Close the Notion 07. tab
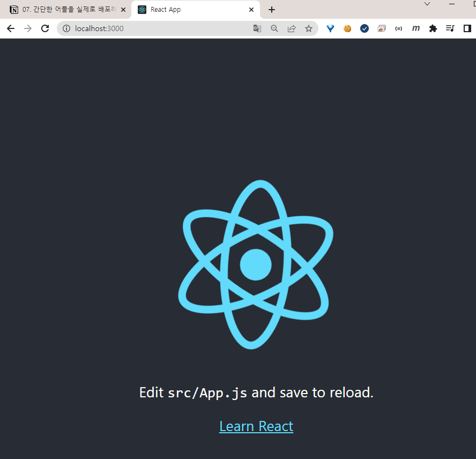Image resolution: width=476 pixels, height=459 pixels. 123,10
